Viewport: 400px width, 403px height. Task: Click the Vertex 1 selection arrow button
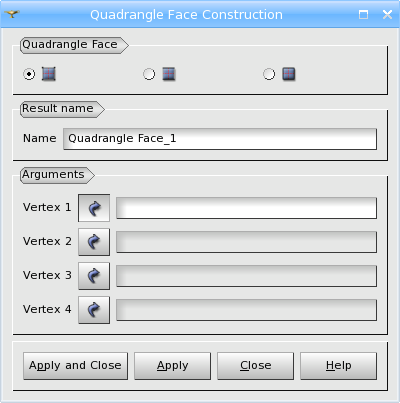click(x=94, y=208)
